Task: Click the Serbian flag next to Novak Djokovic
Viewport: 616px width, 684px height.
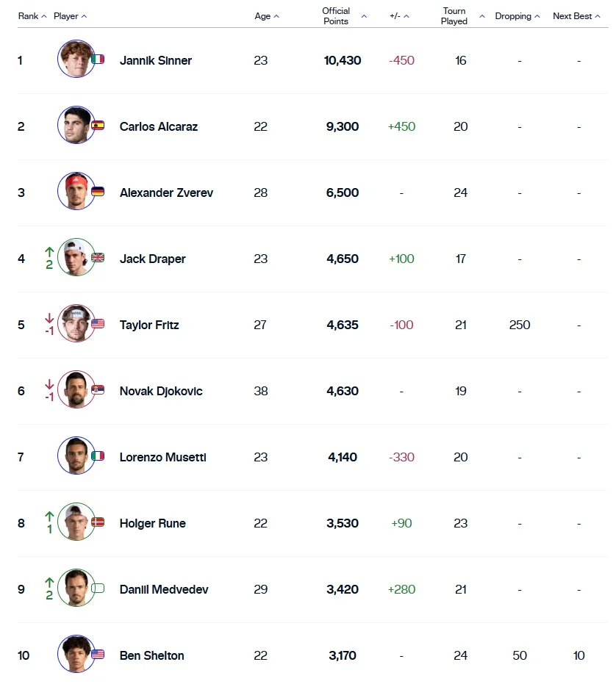Action: point(98,390)
